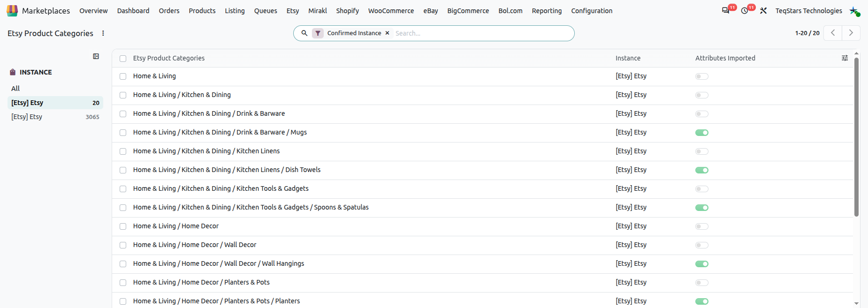Screen dimensions: 868x308
Task: Sort by Instance column header
Action: click(x=628, y=58)
